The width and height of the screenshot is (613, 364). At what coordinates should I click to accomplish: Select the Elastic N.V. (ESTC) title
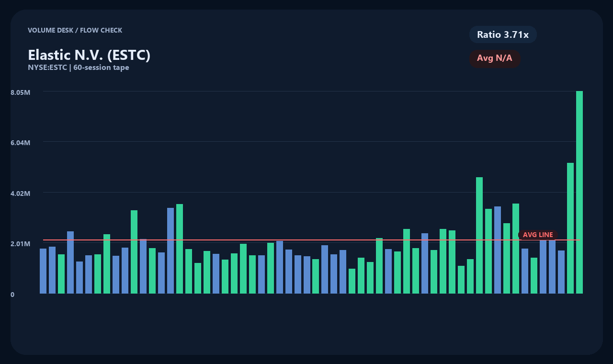(89, 55)
